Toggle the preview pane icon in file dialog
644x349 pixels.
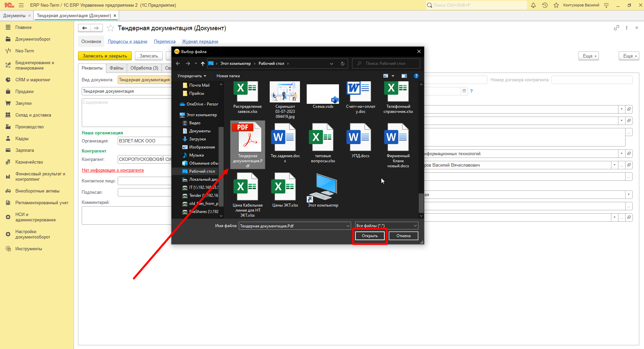click(404, 76)
